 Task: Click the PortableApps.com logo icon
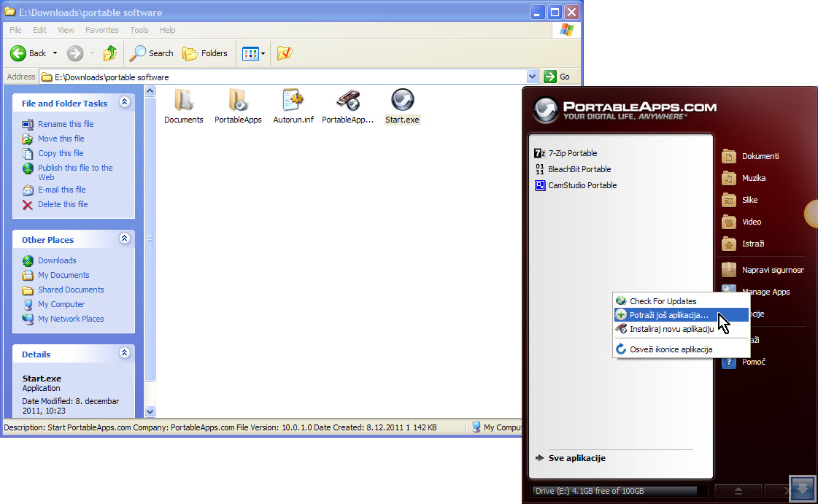[x=546, y=110]
